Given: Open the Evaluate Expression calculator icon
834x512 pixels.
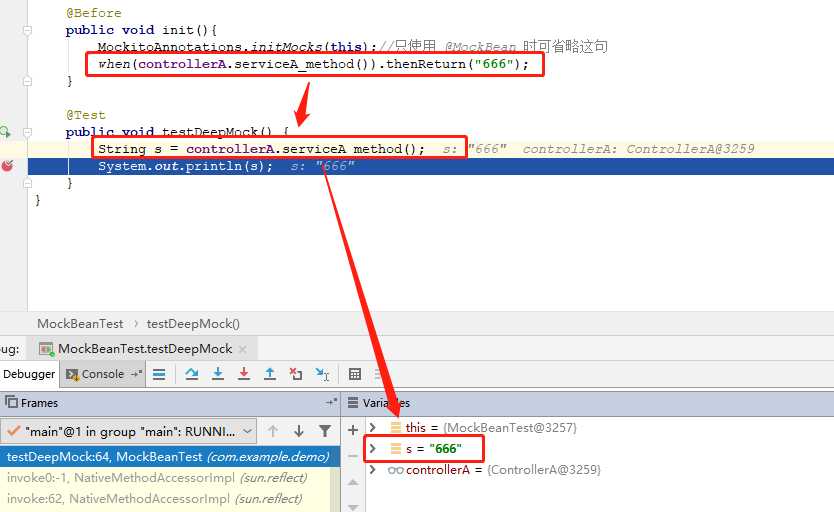Looking at the screenshot, I should pyautogui.click(x=355, y=374).
